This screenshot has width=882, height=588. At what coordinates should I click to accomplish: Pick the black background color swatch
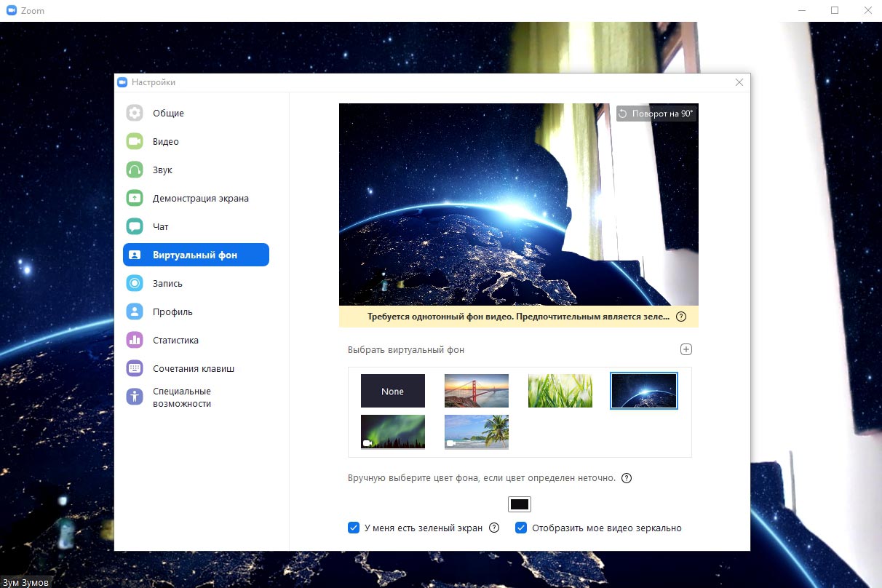[x=520, y=504]
